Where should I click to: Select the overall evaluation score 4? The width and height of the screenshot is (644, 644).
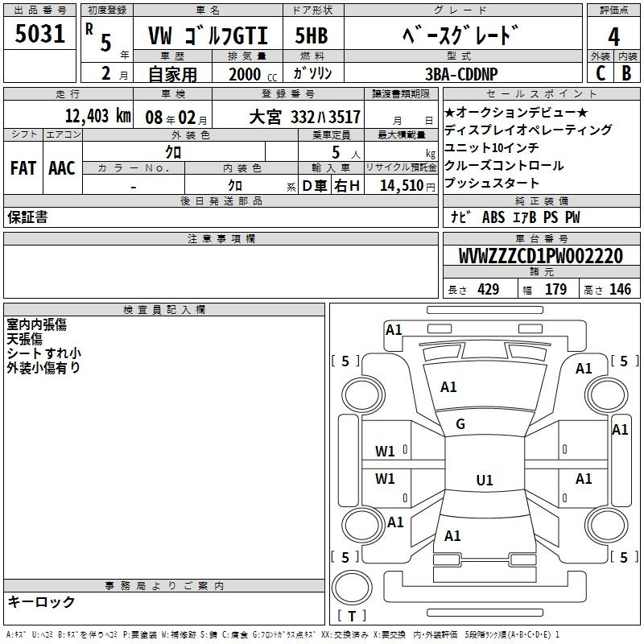click(613, 35)
